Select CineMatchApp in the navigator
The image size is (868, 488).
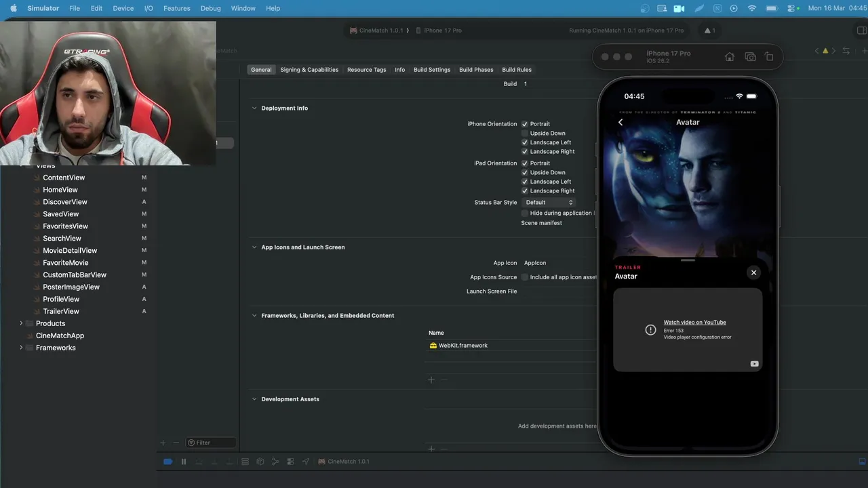(x=60, y=335)
